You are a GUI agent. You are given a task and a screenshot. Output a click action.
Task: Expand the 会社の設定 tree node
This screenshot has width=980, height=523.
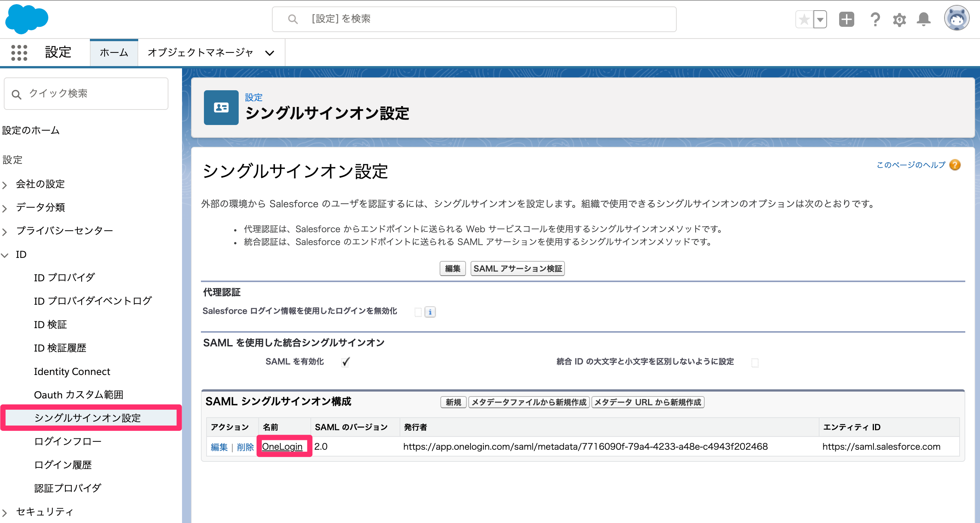point(5,185)
